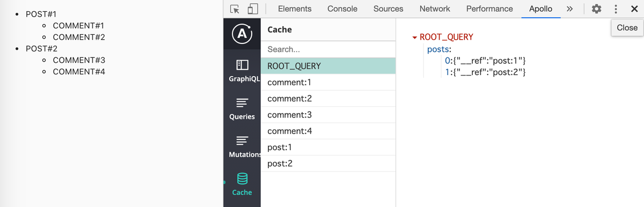The height and width of the screenshot is (207, 644).
Task: Show more DevTools tabs chevron
Action: [570, 9]
